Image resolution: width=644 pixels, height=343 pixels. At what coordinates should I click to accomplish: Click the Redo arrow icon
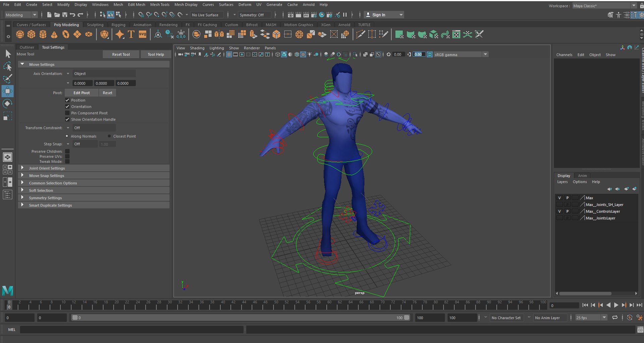[80, 15]
